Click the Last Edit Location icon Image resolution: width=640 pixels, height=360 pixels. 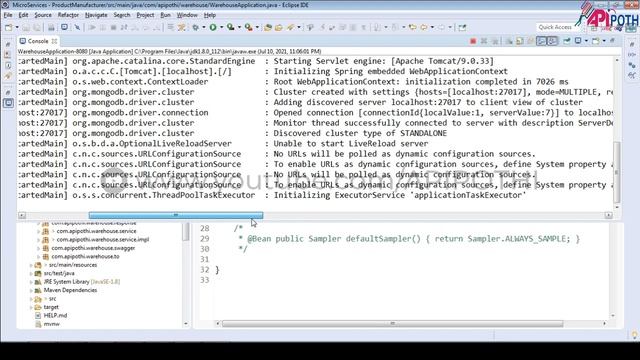413,27
